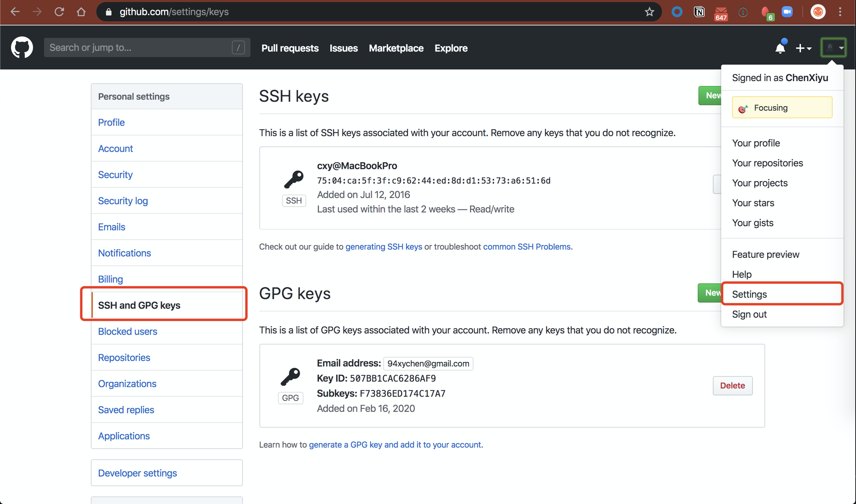Go to browser home icon

pyautogui.click(x=81, y=12)
